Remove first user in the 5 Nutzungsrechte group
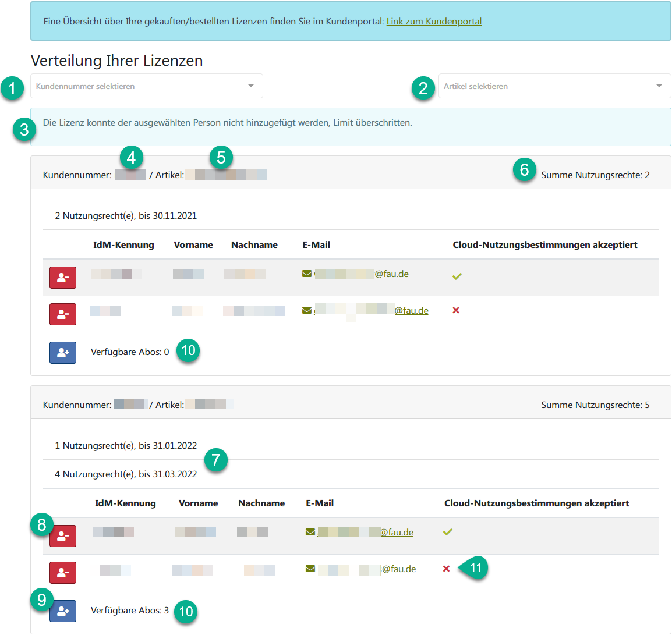 [63, 536]
